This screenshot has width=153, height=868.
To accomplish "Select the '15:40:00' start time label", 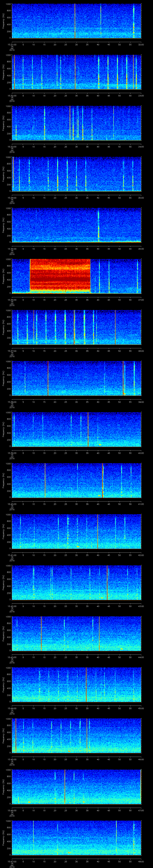I will (x=12, y=504).
